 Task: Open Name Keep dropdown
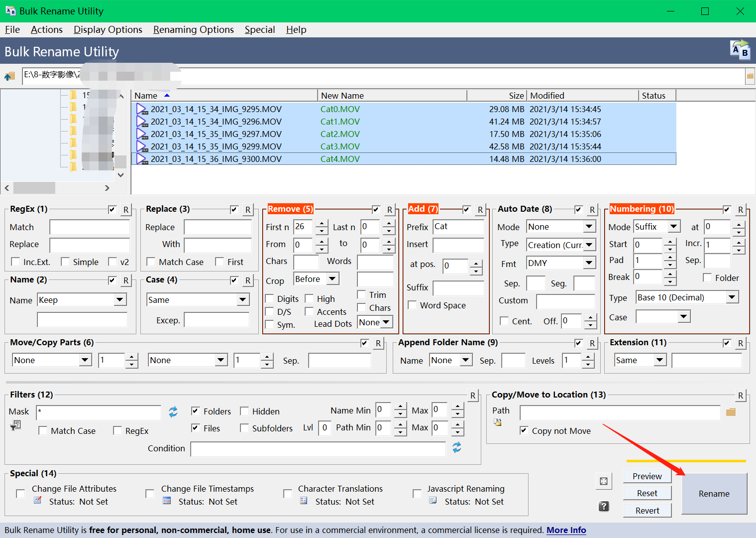pyautogui.click(x=119, y=300)
